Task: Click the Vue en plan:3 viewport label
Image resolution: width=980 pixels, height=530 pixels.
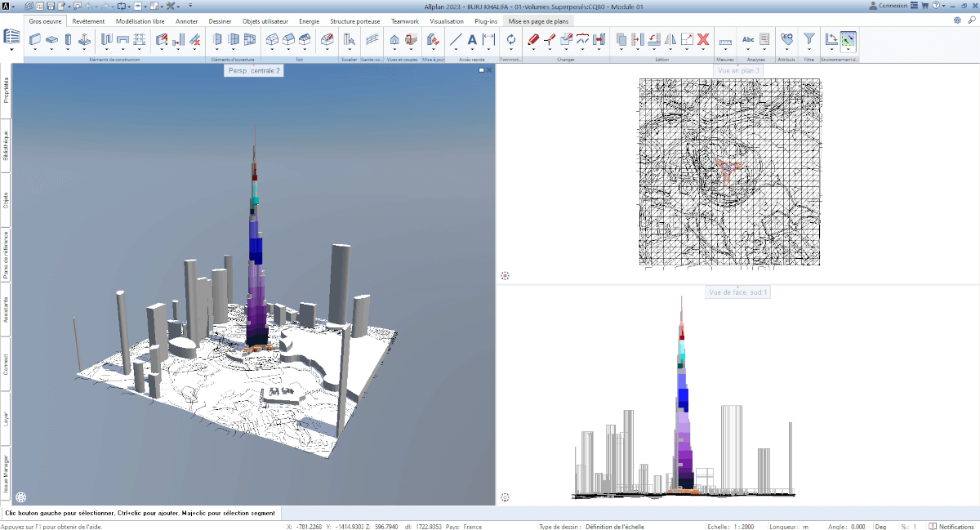Action: pyautogui.click(x=738, y=71)
